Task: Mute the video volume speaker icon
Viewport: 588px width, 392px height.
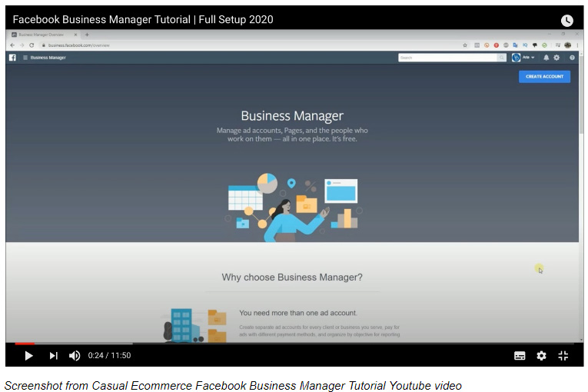Action: [75, 356]
